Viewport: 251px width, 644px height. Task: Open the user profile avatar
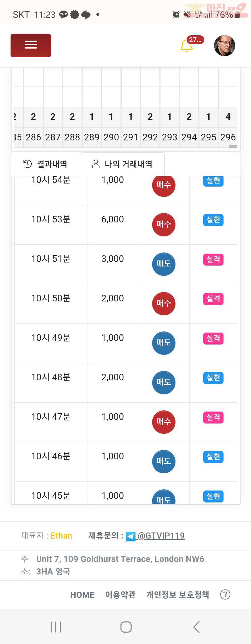(224, 46)
